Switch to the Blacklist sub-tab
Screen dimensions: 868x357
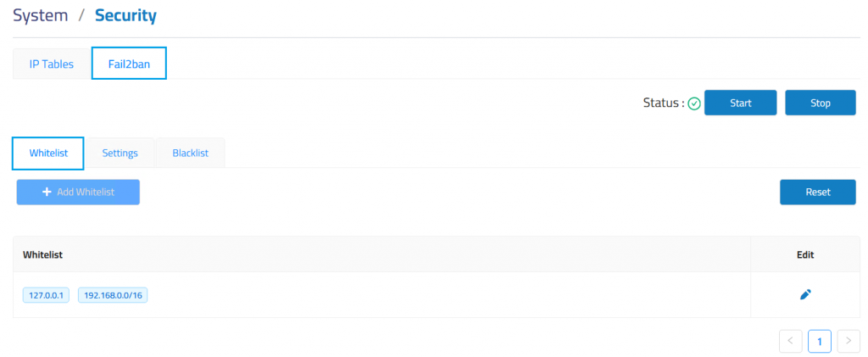pos(190,153)
